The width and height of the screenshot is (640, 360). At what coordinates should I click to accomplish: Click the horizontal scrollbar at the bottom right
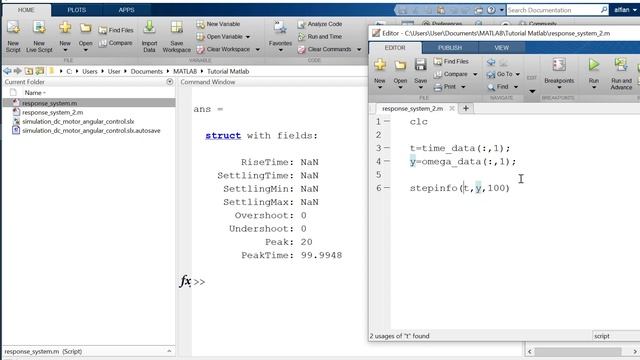click(578, 351)
